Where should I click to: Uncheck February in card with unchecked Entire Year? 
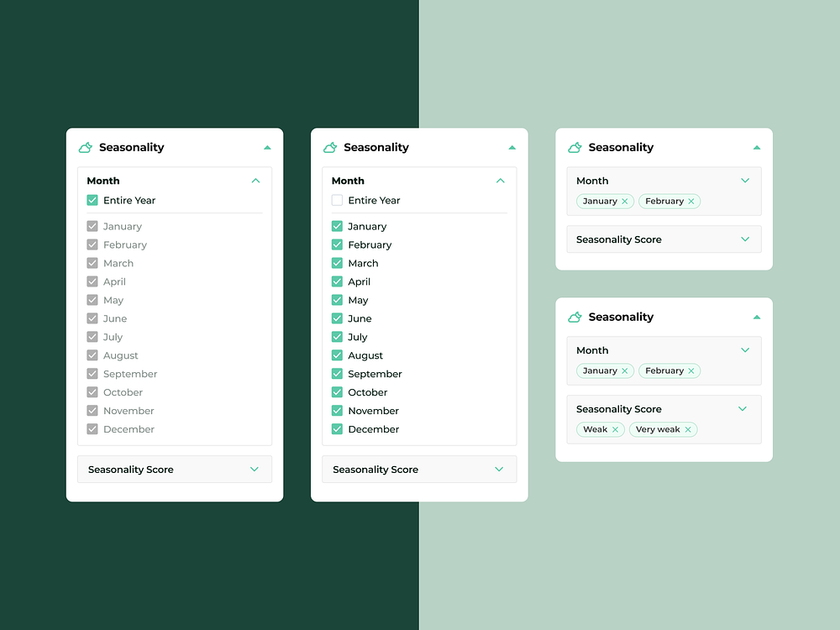337,244
